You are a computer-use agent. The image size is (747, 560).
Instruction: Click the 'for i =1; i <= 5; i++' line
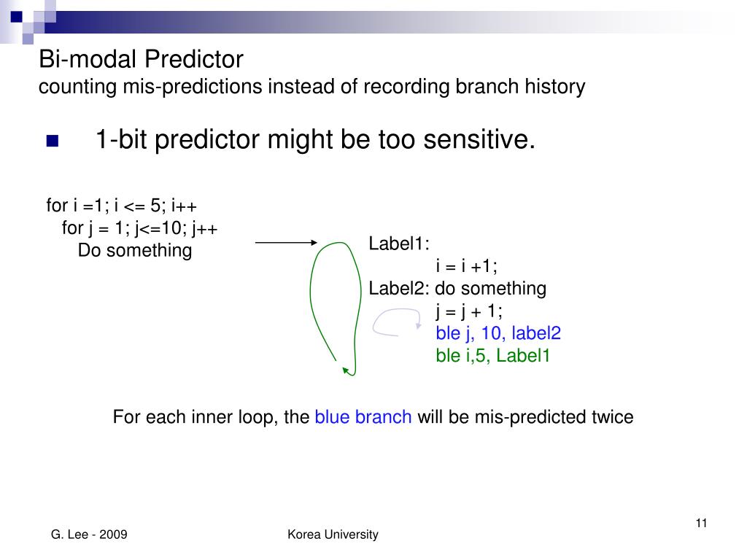pyautogui.click(x=122, y=206)
